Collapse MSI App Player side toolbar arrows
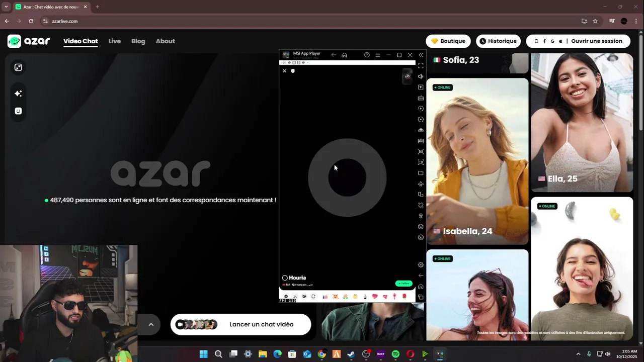The width and height of the screenshot is (644, 362). point(421,55)
